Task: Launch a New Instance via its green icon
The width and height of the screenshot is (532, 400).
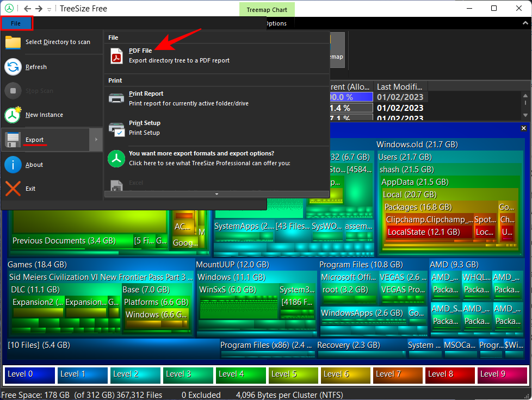Action: (13, 115)
